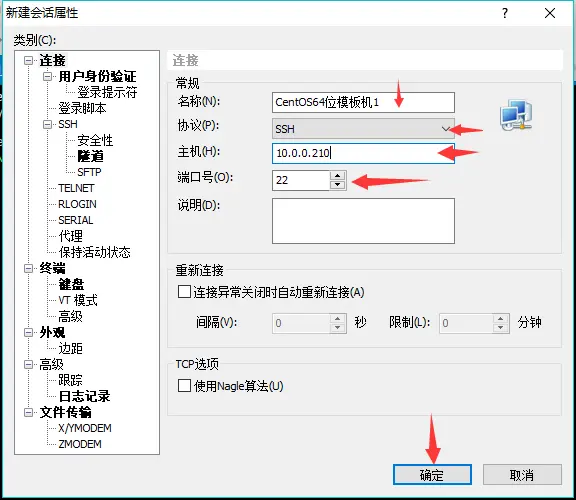Select 保持活动状态 tree item

pyautogui.click(x=94, y=252)
